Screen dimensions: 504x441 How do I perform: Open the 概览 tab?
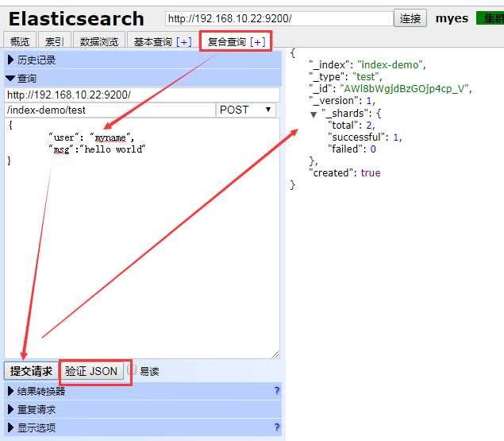coord(20,41)
